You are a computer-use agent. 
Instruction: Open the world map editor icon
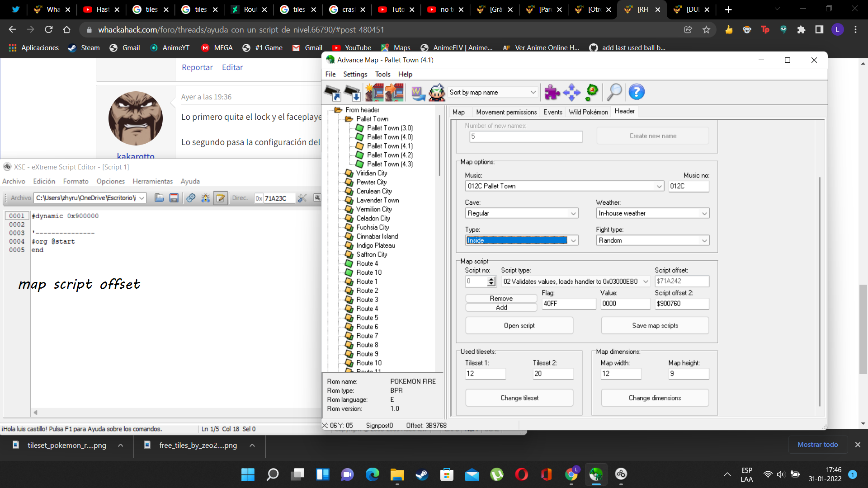[418, 93]
